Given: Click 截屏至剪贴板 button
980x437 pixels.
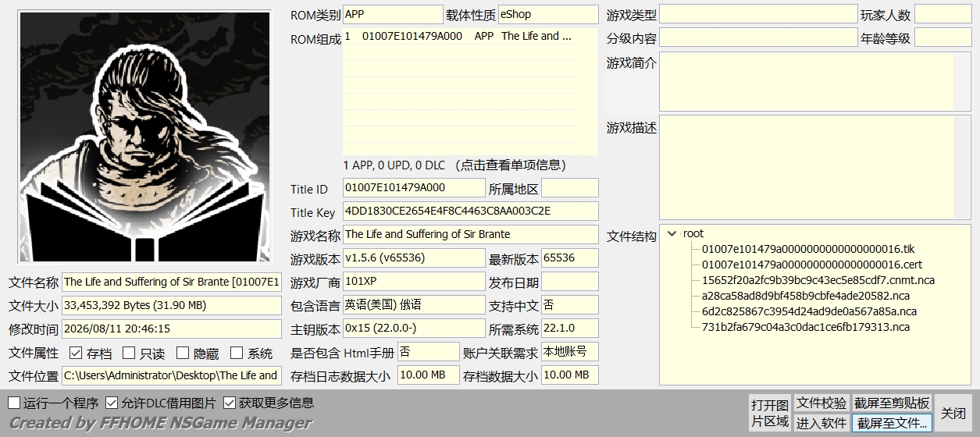Looking at the screenshot, I should tap(892, 403).
